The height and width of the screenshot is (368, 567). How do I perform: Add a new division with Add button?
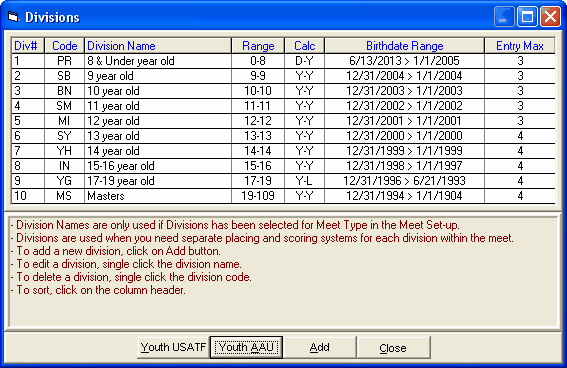click(320, 347)
